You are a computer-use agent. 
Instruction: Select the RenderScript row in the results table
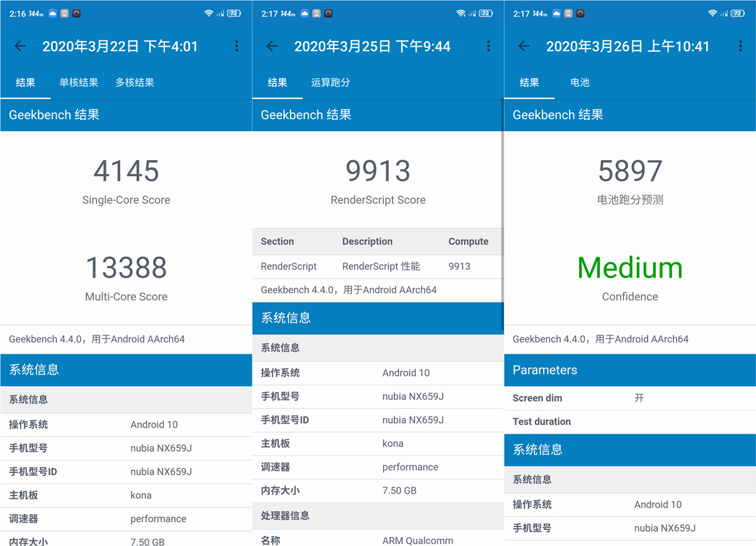tap(378, 266)
